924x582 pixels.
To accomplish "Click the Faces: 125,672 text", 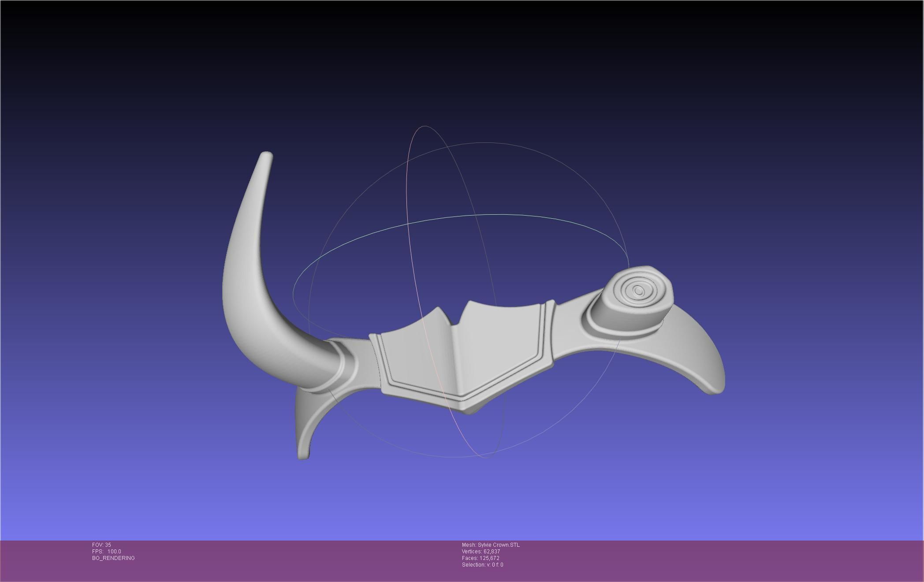I will pos(481,558).
